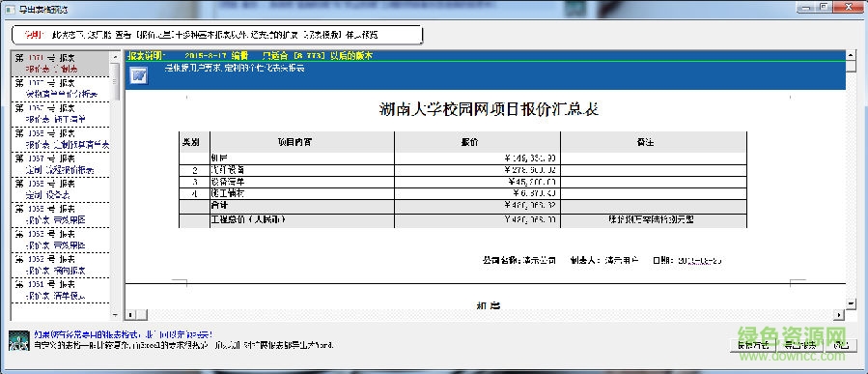
Task: Click the 类别 column header
Action: 194,142
